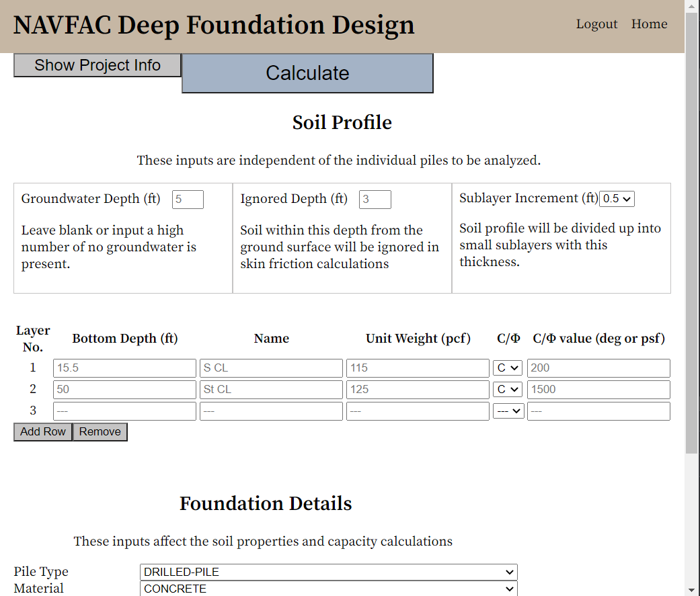Focus the Groundwater Depth input
Viewport: 700px width, 596px height.
(x=188, y=199)
